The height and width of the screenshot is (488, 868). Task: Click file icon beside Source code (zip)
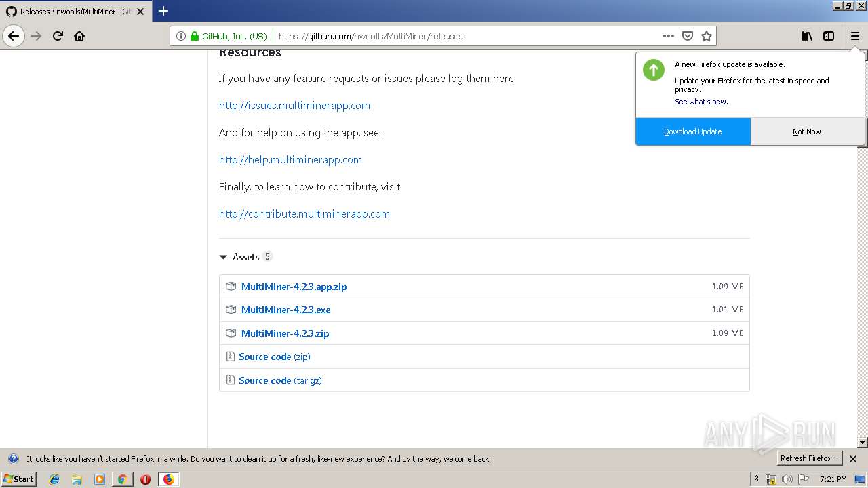pyautogui.click(x=231, y=357)
